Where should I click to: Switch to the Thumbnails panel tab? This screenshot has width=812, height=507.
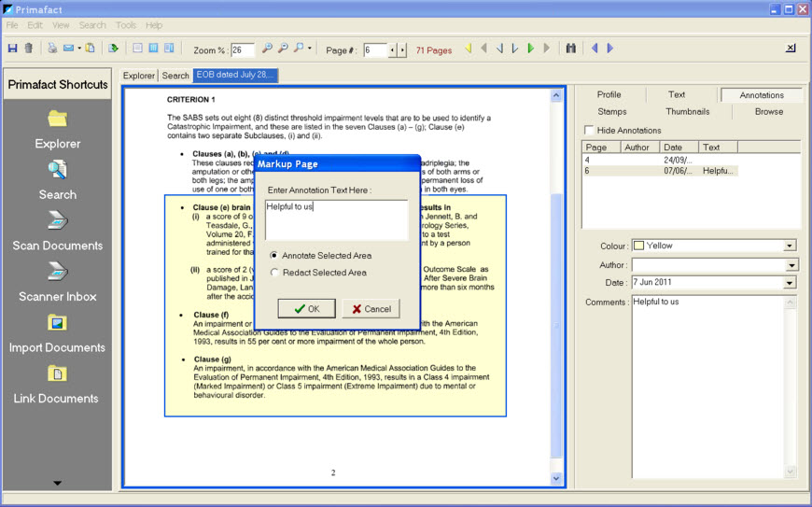(688, 112)
